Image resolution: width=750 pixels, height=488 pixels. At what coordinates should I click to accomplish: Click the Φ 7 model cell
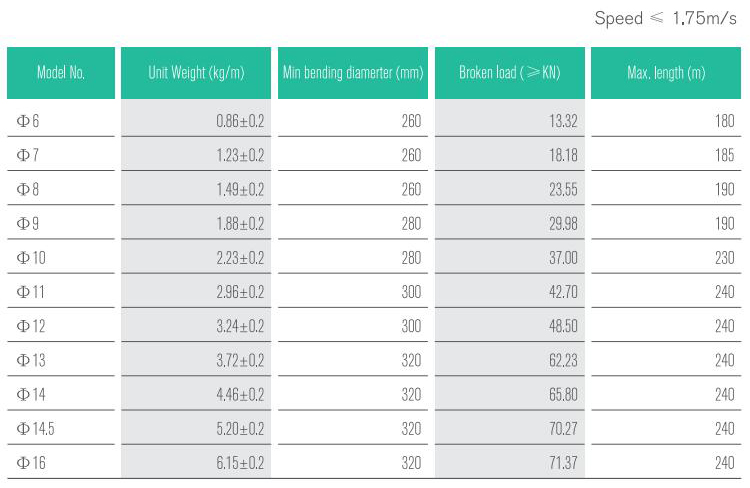point(28,155)
